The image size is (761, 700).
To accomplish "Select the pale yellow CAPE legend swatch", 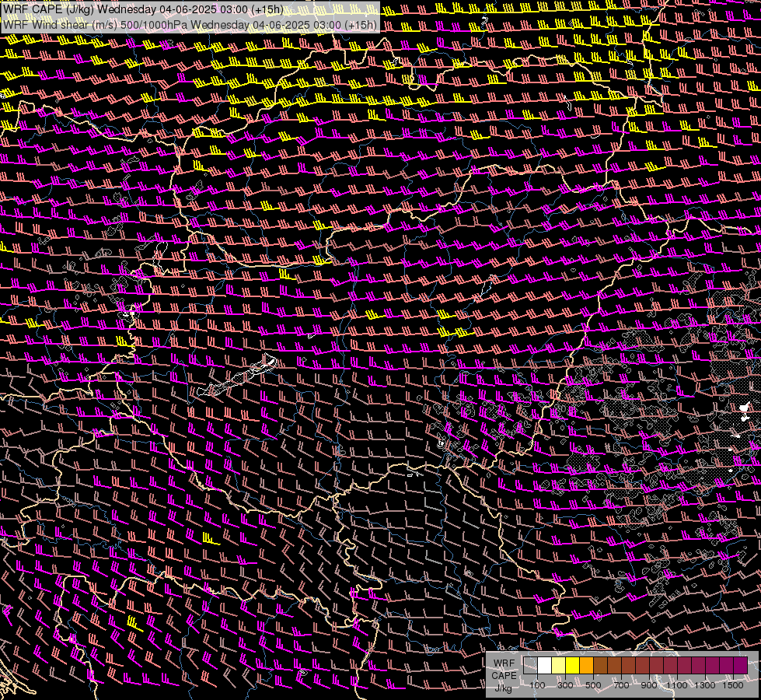I will [559, 665].
